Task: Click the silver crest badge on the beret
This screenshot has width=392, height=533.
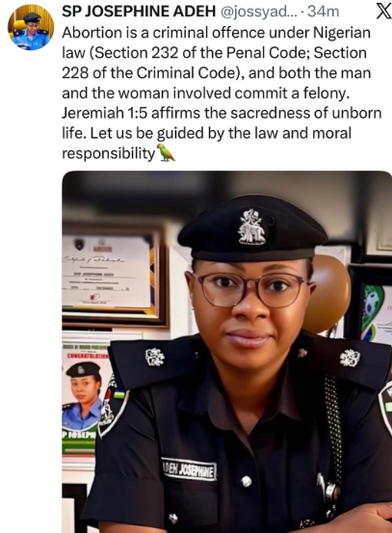Action: coord(251,227)
